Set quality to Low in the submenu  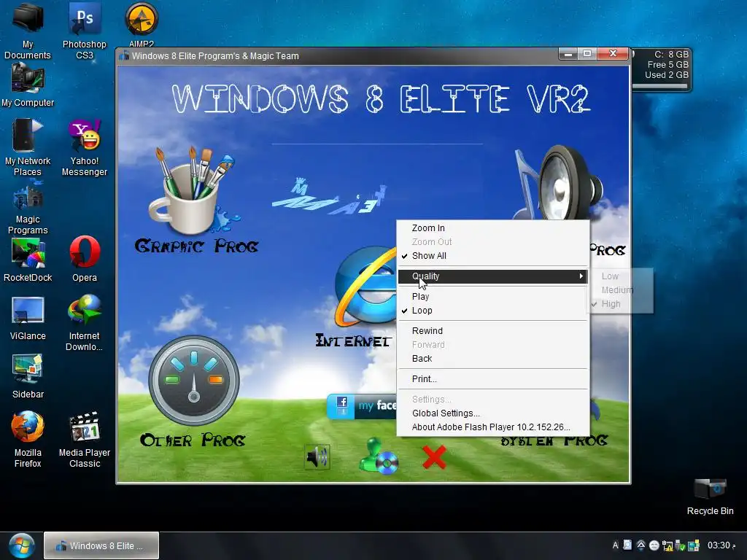(621, 276)
